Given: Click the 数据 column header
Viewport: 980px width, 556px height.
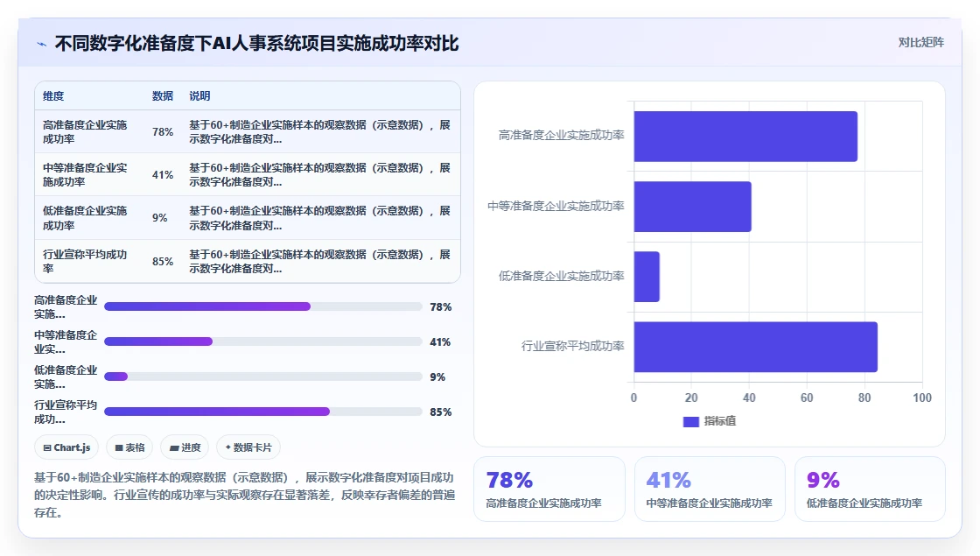Looking at the screenshot, I should point(163,95).
